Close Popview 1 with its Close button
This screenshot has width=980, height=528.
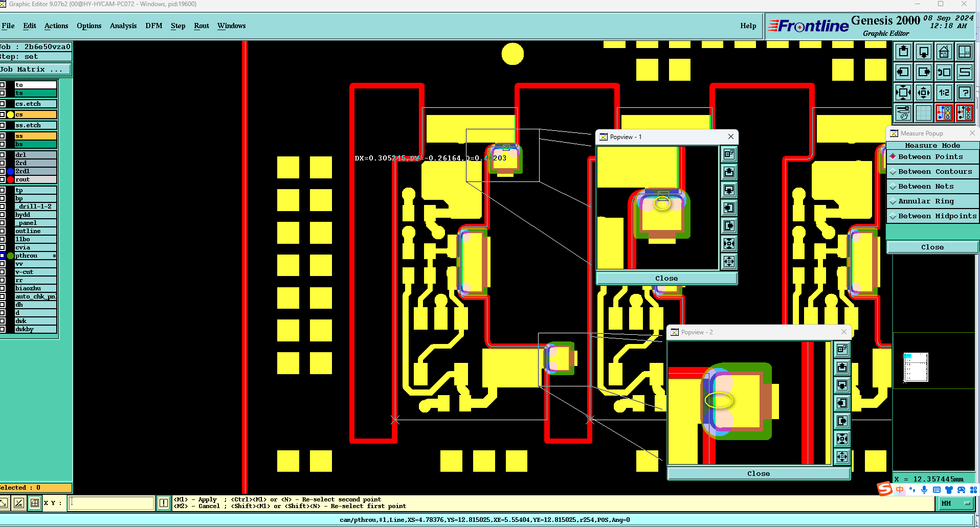click(666, 279)
